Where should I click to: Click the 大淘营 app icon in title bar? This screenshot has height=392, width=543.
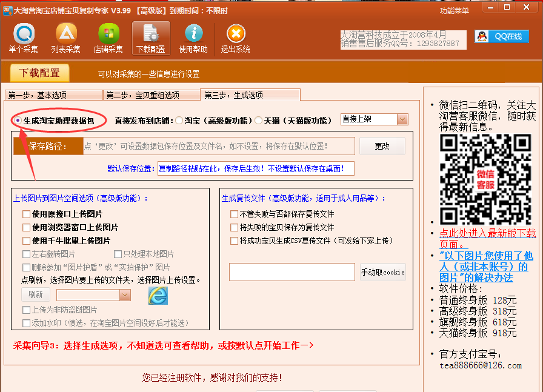click(7, 11)
